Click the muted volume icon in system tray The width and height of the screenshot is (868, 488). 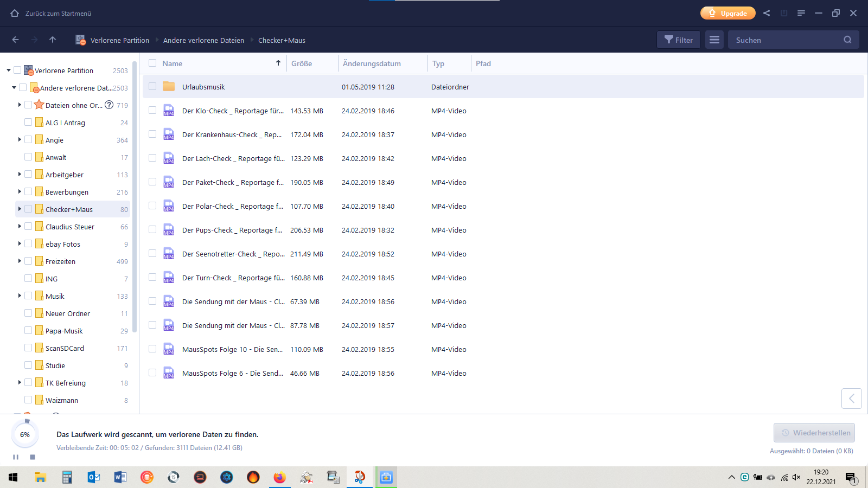(796, 477)
